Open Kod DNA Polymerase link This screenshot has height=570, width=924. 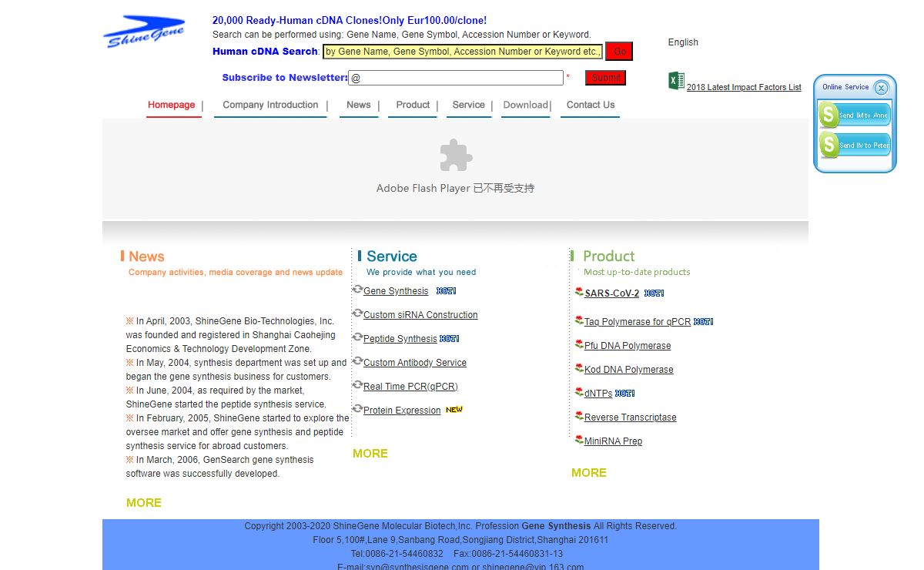pyautogui.click(x=629, y=370)
